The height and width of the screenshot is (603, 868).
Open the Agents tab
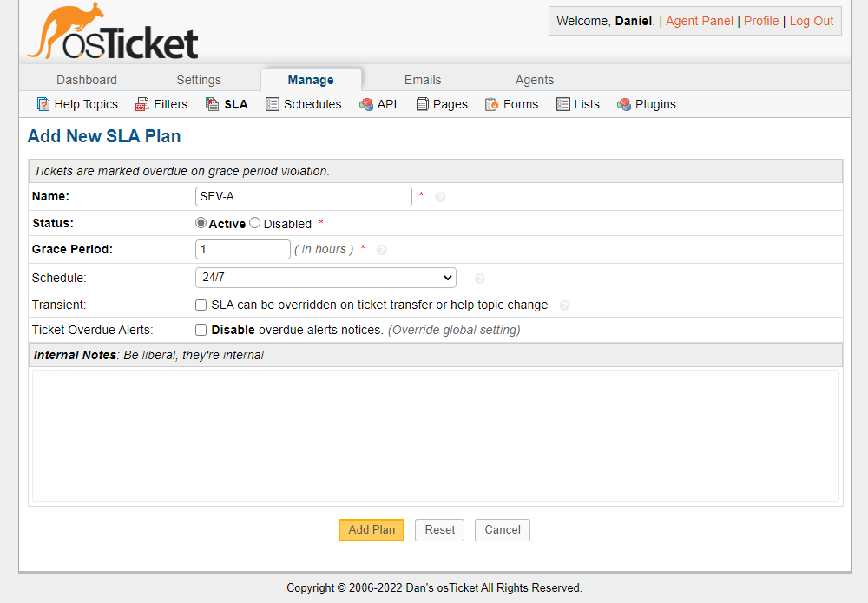[x=534, y=80]
